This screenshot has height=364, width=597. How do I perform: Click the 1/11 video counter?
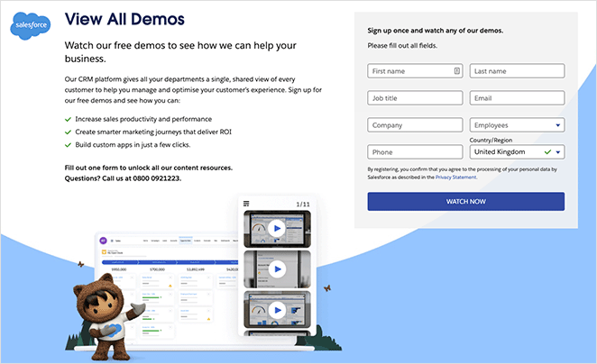pos(303,205)
